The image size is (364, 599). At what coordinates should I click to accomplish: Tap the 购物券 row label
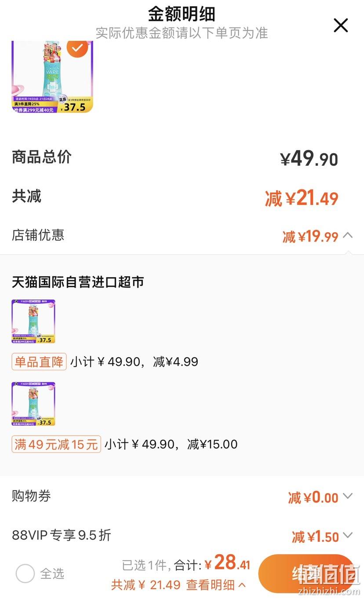31,496
